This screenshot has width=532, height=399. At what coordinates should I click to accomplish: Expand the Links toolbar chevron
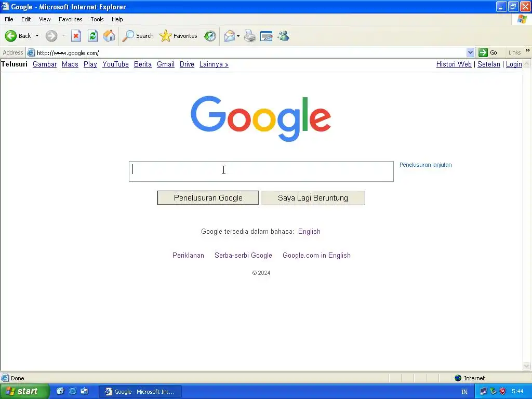point(528,50)
